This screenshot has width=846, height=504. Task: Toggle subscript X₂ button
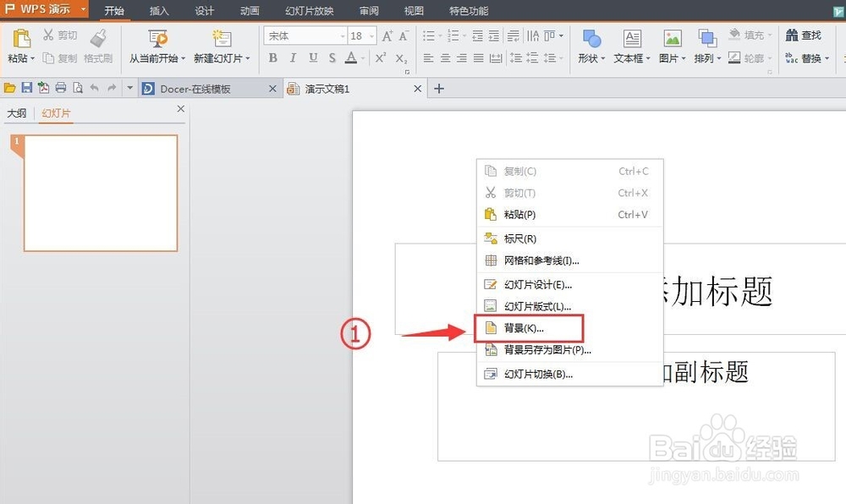[x=401, y=58]
